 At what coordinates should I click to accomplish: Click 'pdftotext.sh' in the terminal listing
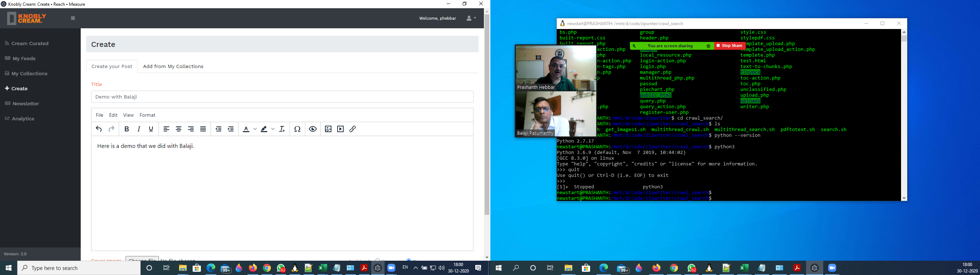click(x=798, y=130)
